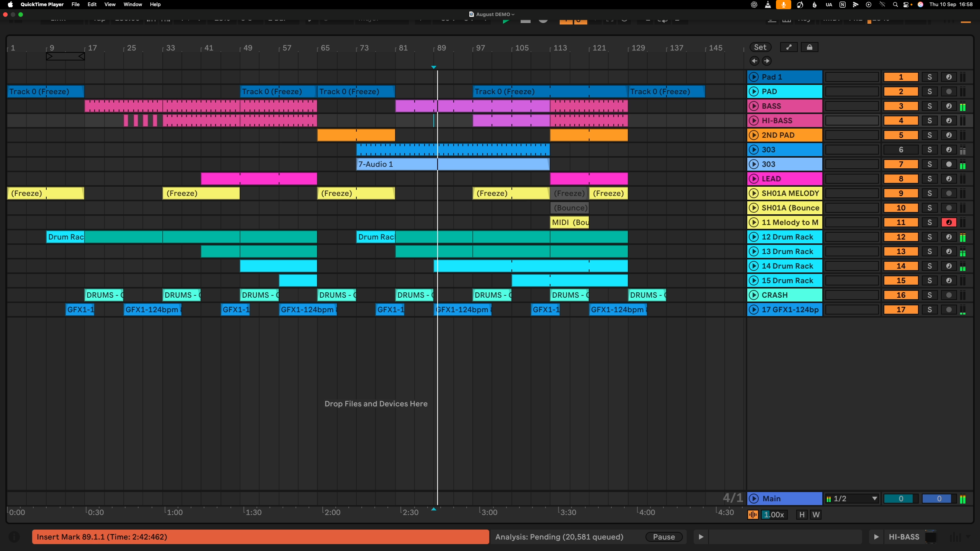
Task: Enable track activator 6 for 303
Action: tap(901, 150)
